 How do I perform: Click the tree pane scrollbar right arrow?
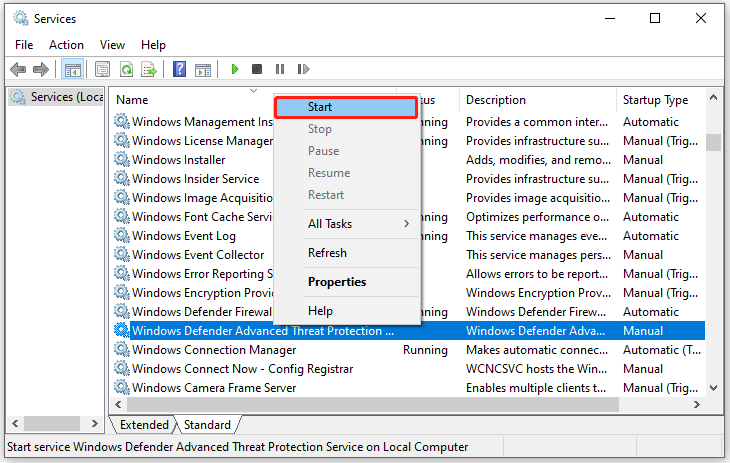(x=95, y=423)
